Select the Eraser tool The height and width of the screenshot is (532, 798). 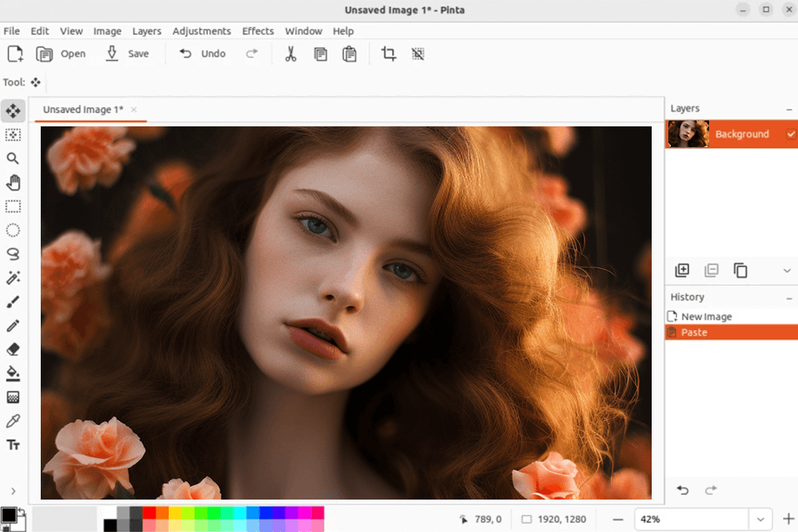(13, 350)
